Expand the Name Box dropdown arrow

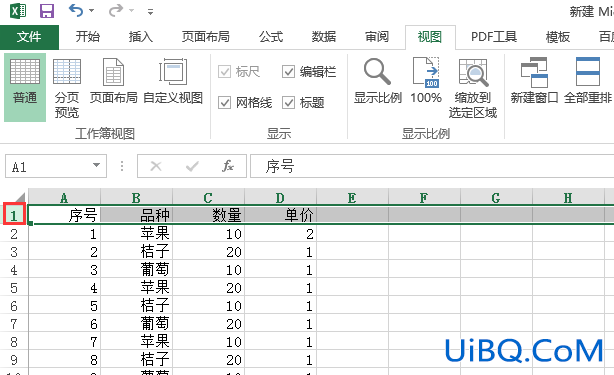(96, 166)
